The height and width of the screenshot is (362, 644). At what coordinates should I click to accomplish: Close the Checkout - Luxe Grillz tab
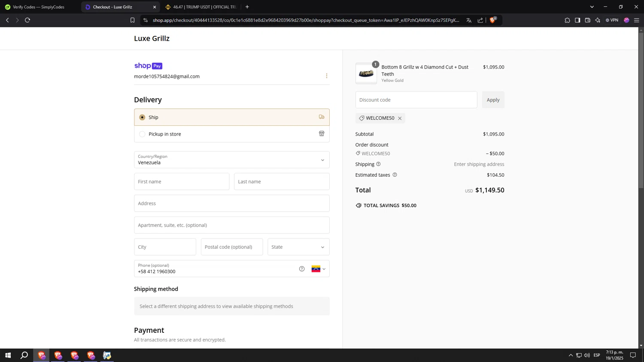(x=155, y=7)
